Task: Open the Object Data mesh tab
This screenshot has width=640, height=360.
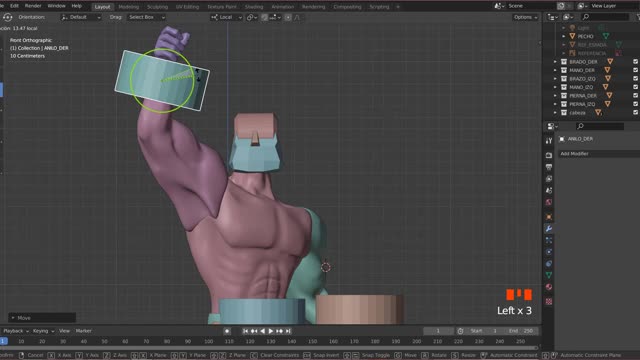Action: pyautogui.click(x=549, y=275)
